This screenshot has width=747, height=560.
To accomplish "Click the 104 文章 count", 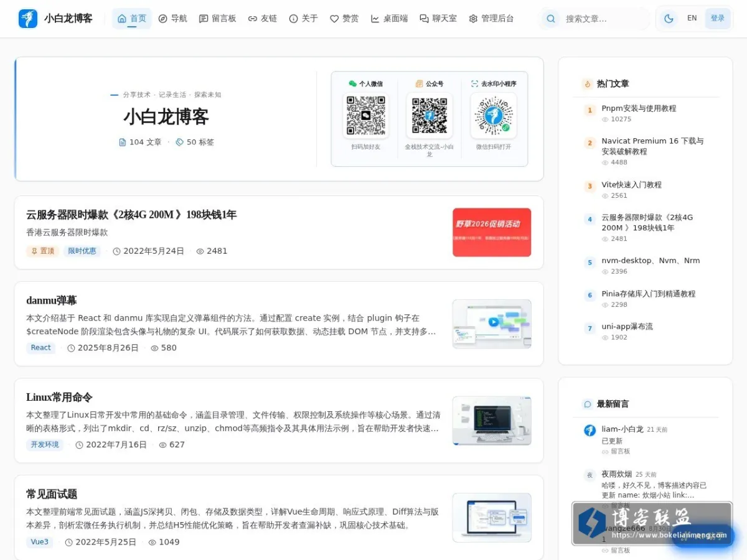I will tap(140, 142).
